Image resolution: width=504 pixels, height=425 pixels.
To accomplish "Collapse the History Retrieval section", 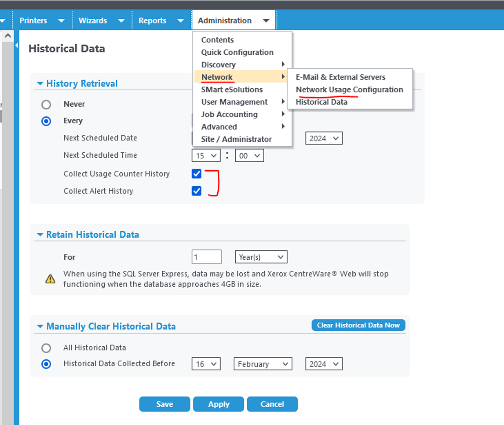I will point(40,83).
